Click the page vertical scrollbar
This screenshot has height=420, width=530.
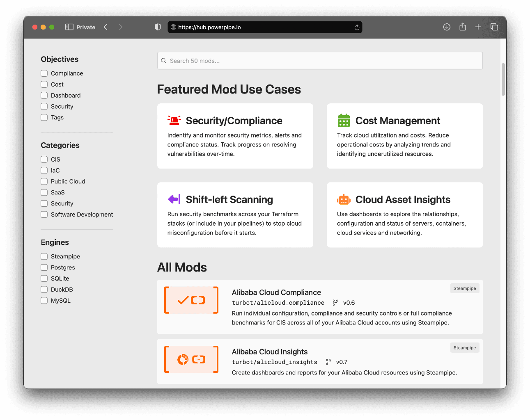pos(503,80)
